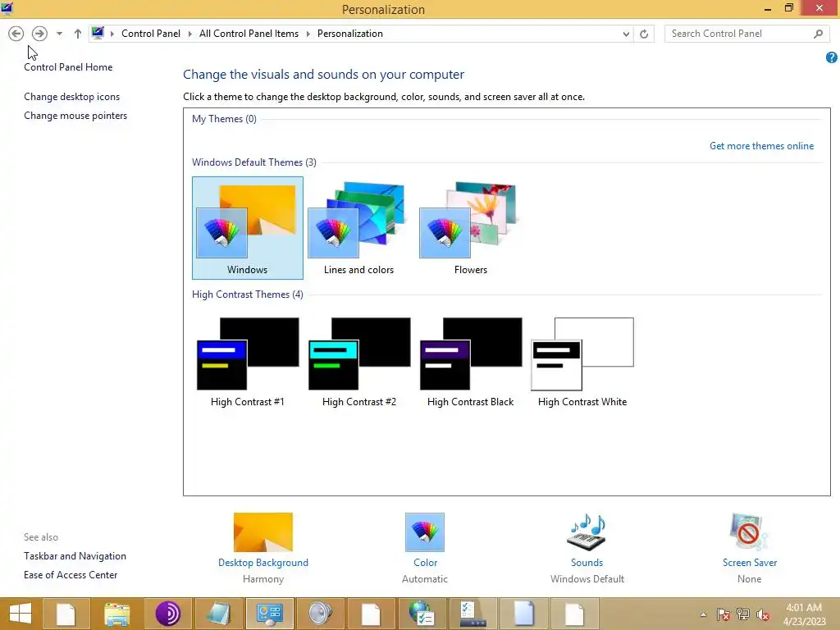
Task: Select the Lines and colors theme
Action: [358, 228]
